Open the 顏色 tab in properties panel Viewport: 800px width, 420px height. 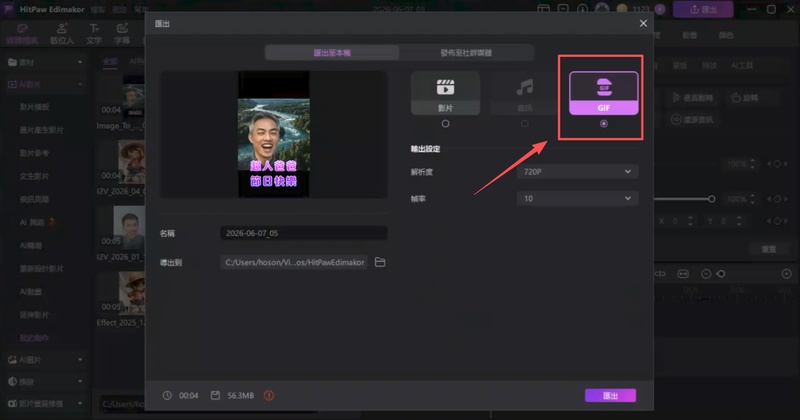click(x=726, y=35)
